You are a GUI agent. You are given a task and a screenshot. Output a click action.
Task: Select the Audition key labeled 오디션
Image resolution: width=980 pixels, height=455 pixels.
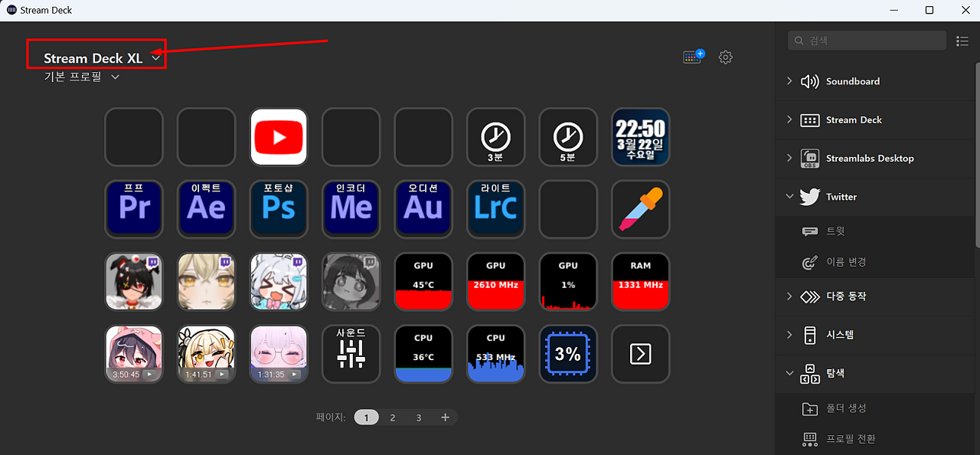[x=423, y=209]
